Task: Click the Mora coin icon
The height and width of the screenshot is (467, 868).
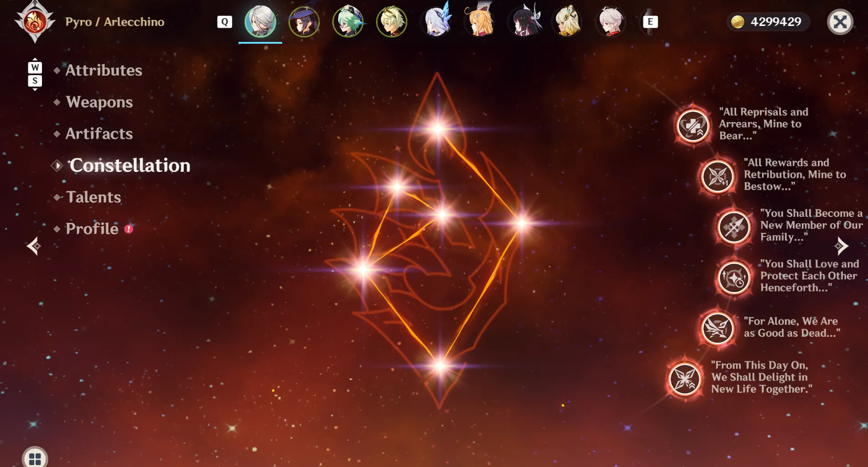Action: click(x=737, y=22)
